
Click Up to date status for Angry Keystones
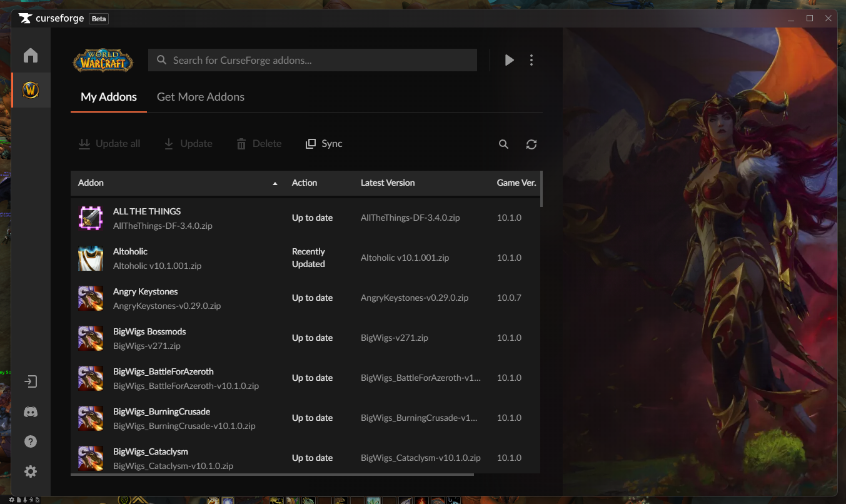(x=312, y=298)
